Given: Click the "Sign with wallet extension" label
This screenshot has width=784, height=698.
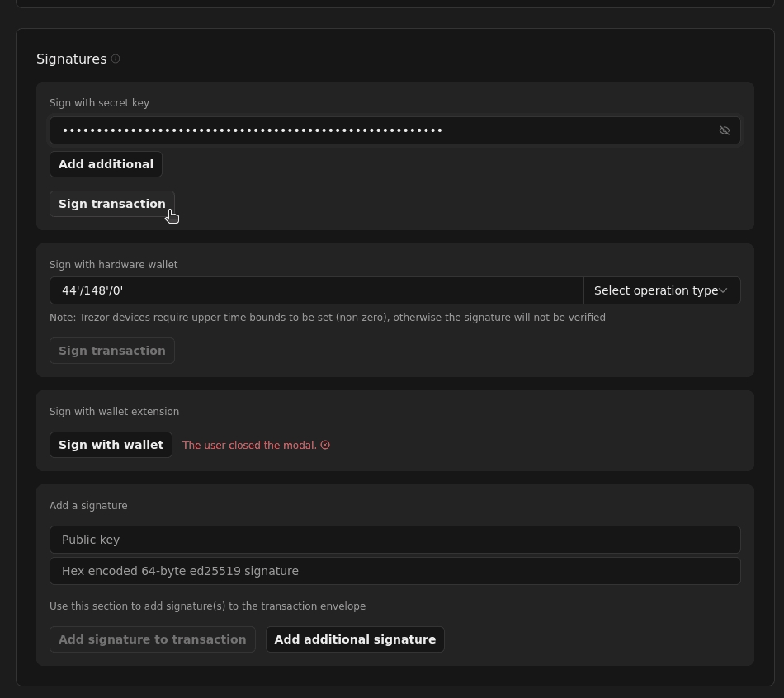Looking at the screenshot, I should coord(114,412).
